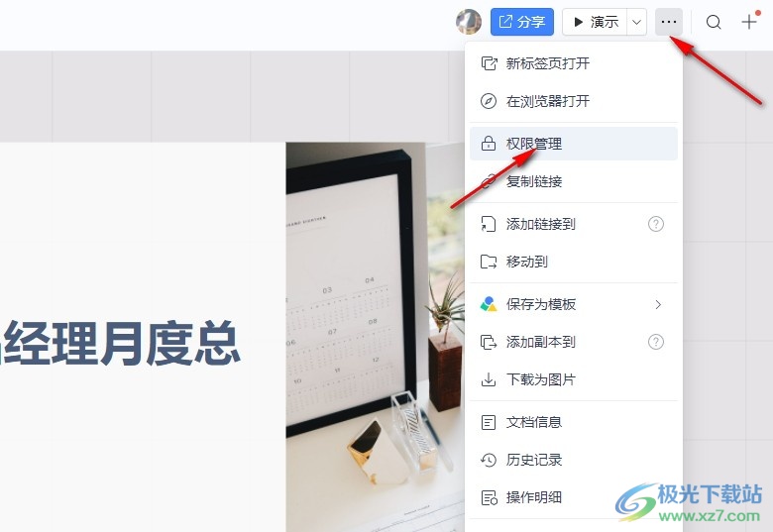
Task: Select 新标签页打开 menu entry
Action: pos(574,63)
